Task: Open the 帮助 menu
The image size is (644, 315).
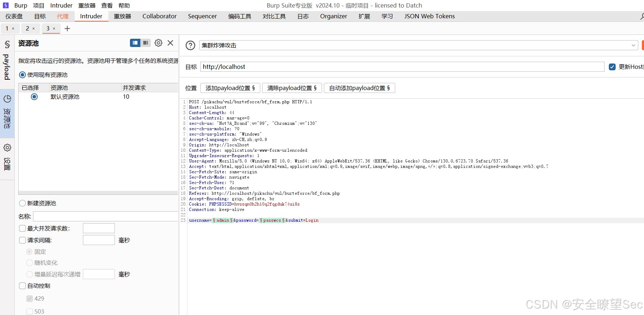Action: (x=124, y=5)
